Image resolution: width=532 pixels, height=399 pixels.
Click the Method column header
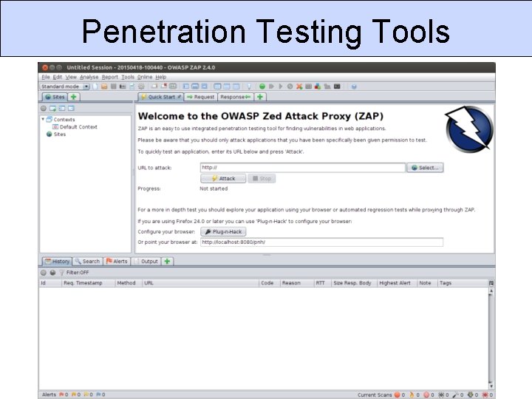[129, 283]
